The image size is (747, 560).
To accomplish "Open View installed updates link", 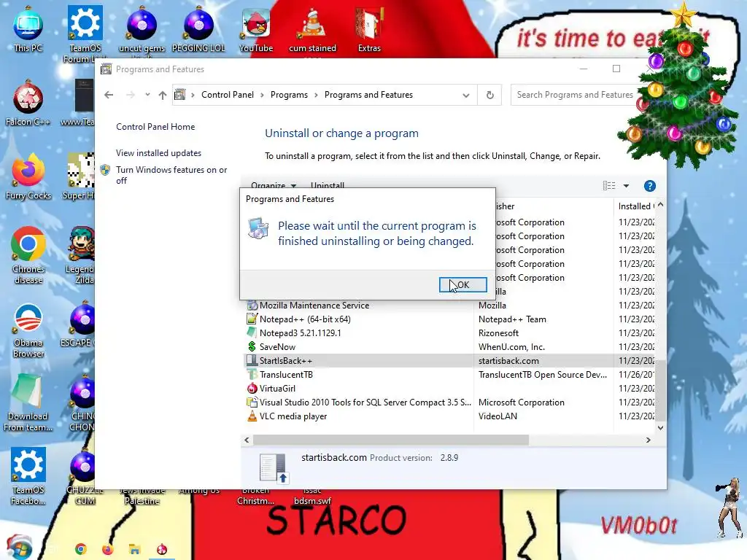I will [x=158, y=153].
